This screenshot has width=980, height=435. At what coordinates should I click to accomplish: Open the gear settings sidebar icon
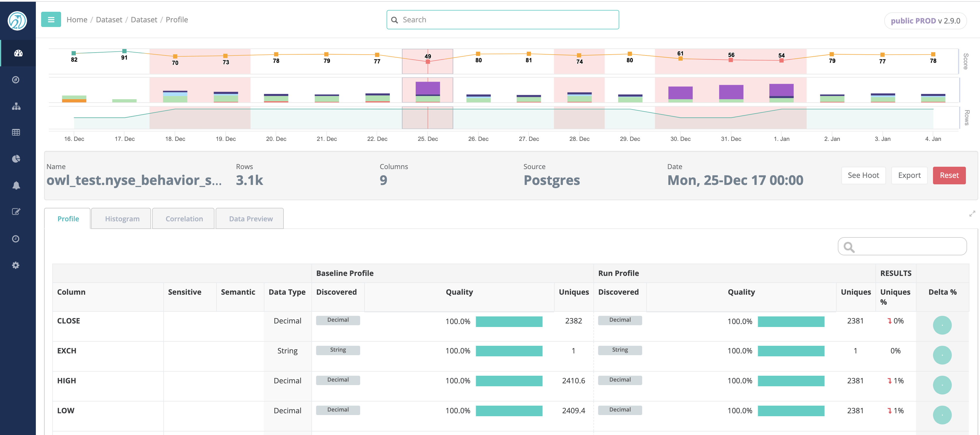pyautogui.click(x=16, y=265)
